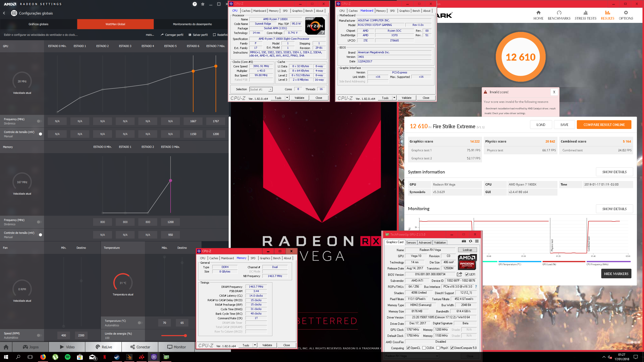Screen dimensions: 644x362
Task: Toggle Memory Controle de tensão Manual switch
Action: [x=39, y=235]
